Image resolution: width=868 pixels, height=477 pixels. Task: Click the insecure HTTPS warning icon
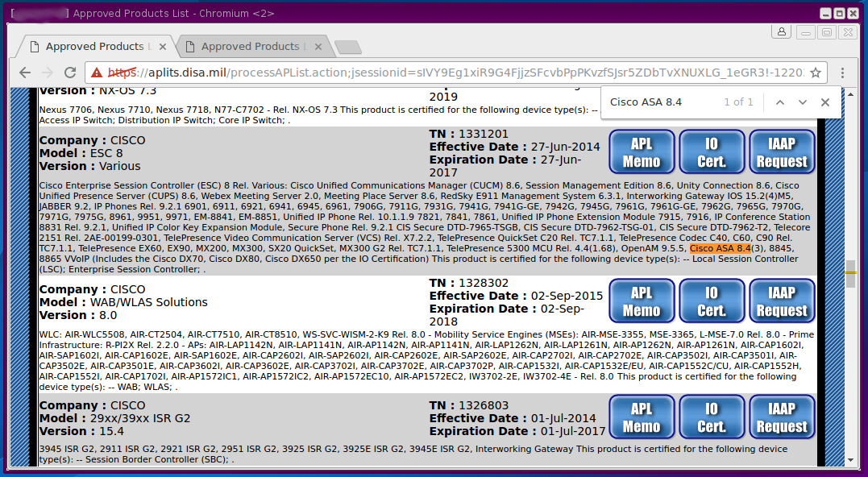coord(97,73)
